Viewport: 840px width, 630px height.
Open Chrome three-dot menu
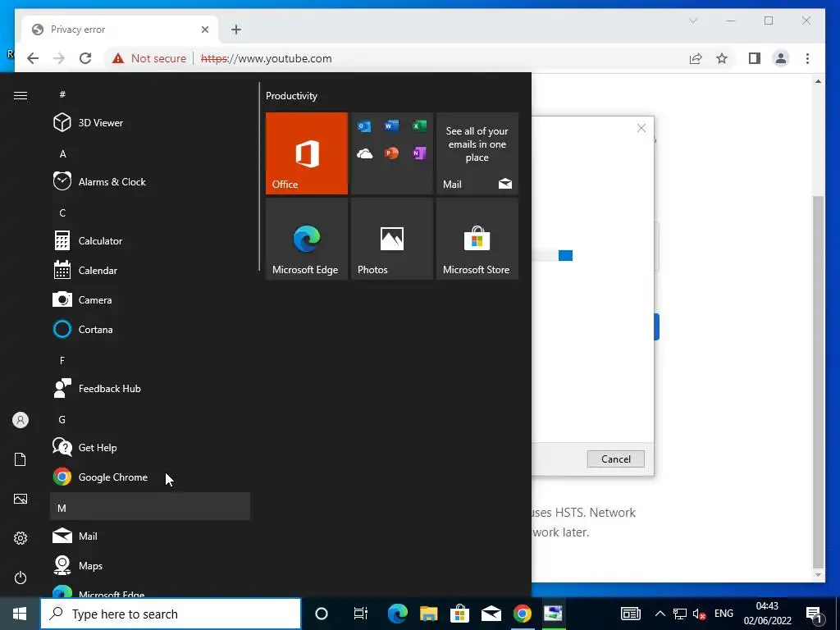click(x=807, y=58)
